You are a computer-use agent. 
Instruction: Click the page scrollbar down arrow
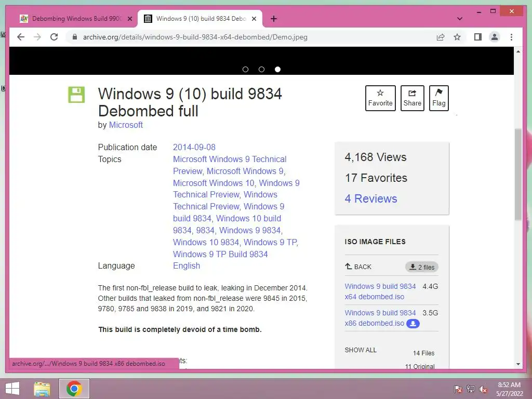coord(518,364)
